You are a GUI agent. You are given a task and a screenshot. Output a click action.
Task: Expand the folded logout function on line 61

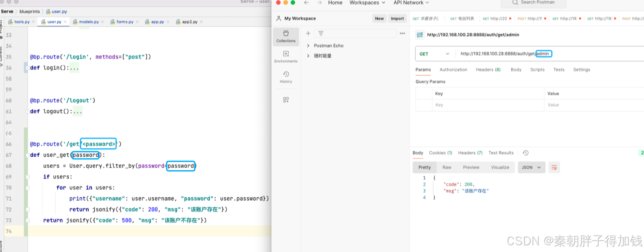tap(27, 111)
